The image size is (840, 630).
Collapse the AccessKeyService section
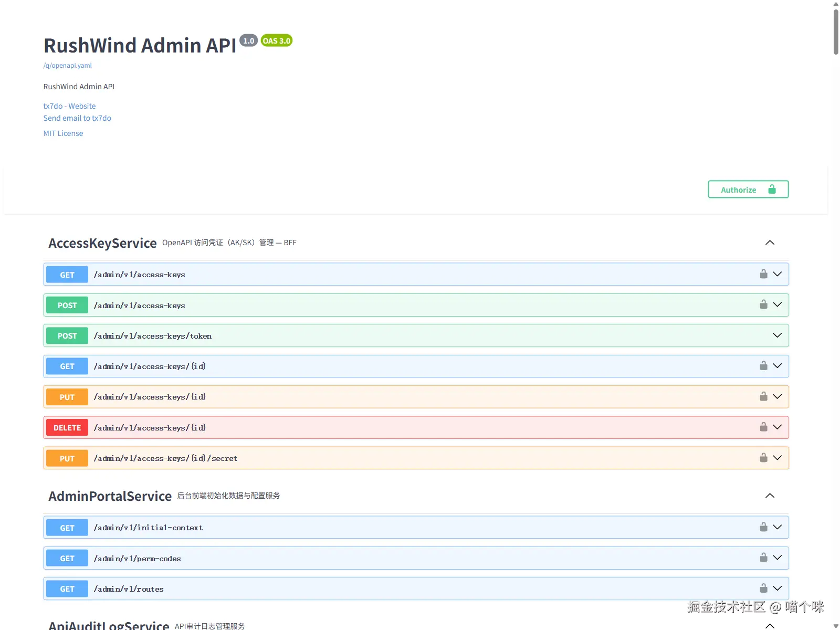point(770,243)
